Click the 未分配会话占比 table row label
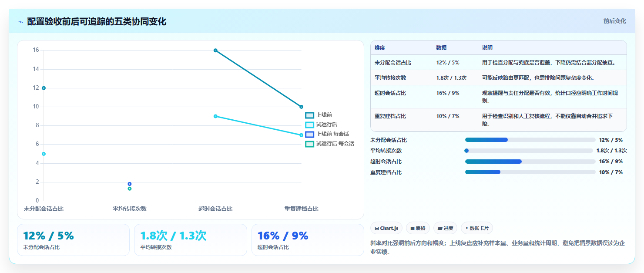This screenshot has width=644, height=273. click(x=393, y=63)
